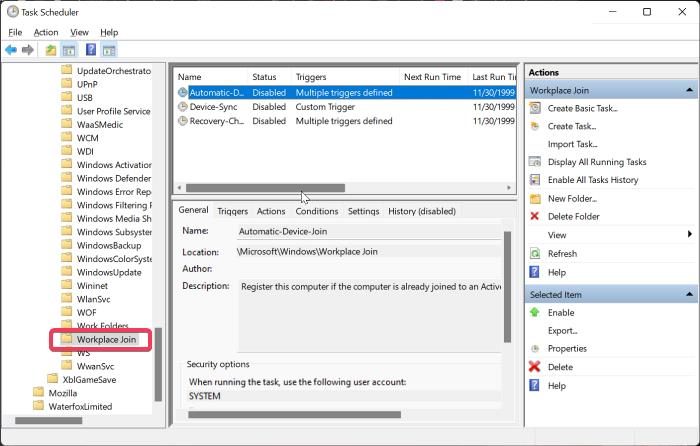
Task: Select the Workplace Join folder
Action: pos(106,339)
